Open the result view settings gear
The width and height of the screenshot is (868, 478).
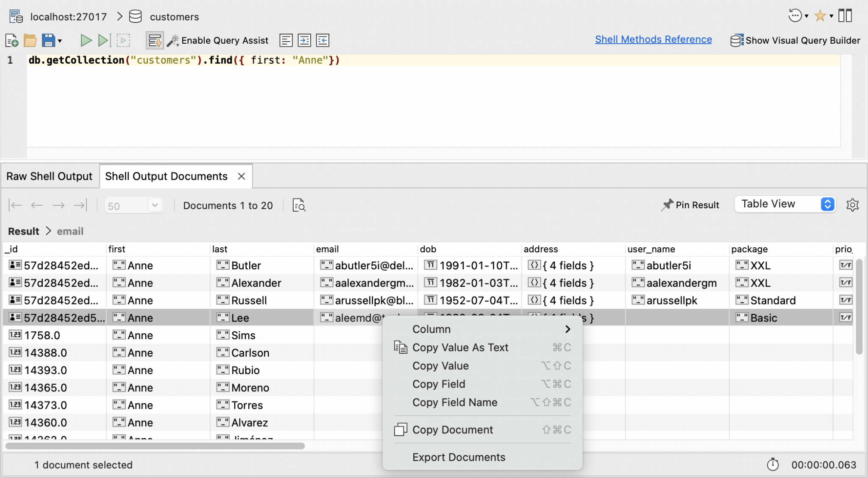pyautogui.click(x=852, y=204)
